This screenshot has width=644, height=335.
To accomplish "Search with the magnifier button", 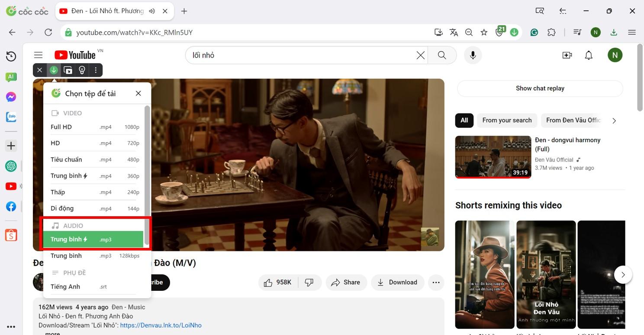I will point(442,55).
